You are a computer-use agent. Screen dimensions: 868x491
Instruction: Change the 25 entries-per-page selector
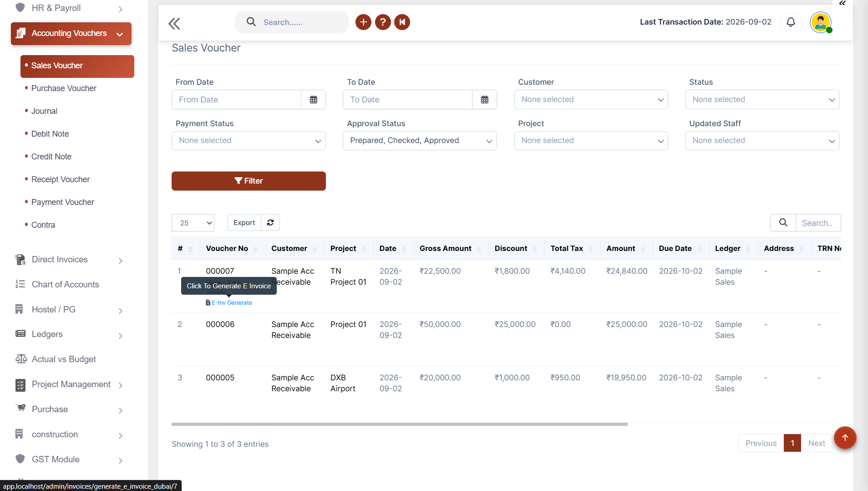pos(193,223)
